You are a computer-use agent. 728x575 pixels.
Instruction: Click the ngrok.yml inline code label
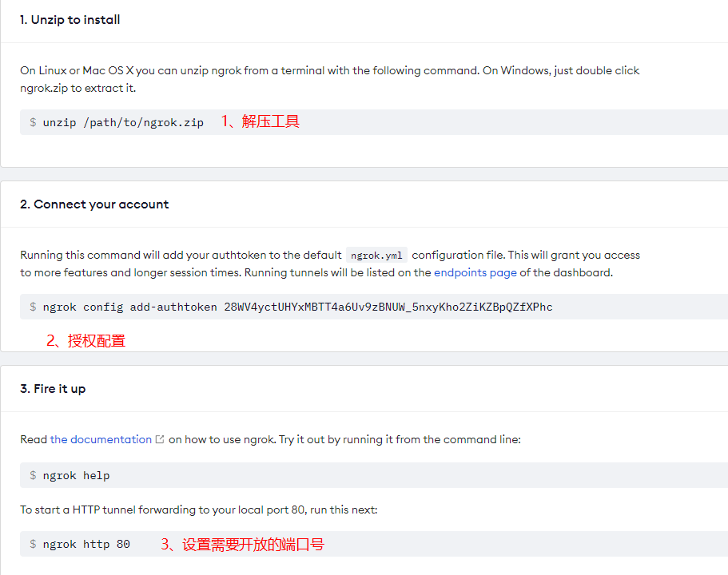pyautogui.click(x=376, y=256)
